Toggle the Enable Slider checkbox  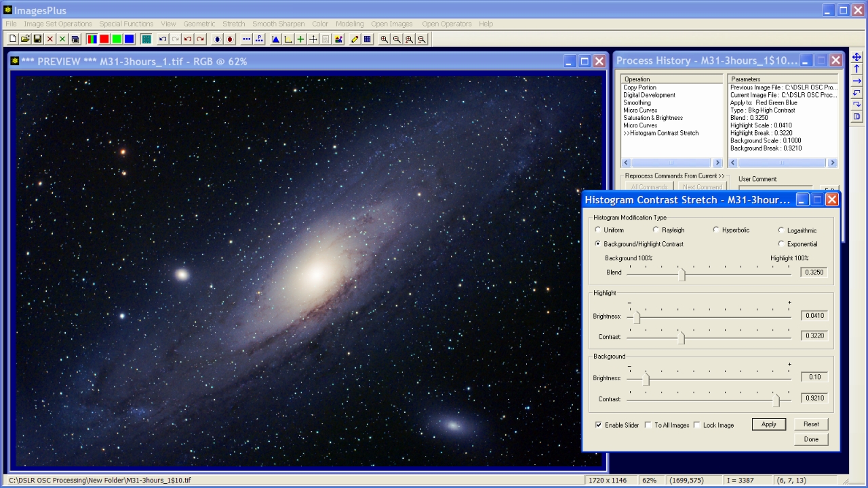point(599,425)
